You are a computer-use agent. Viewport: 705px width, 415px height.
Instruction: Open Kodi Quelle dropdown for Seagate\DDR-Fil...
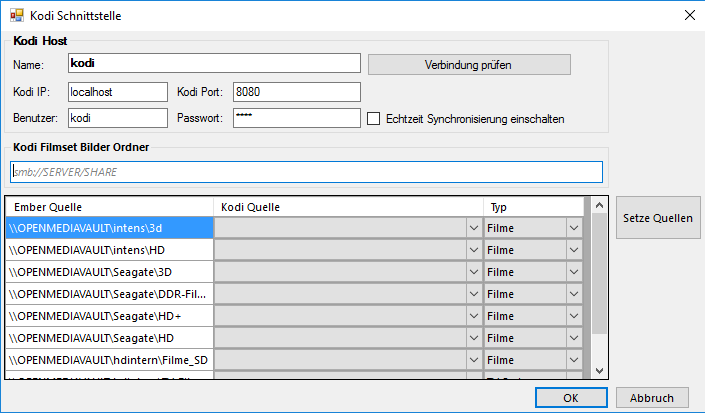coord(473,294)
